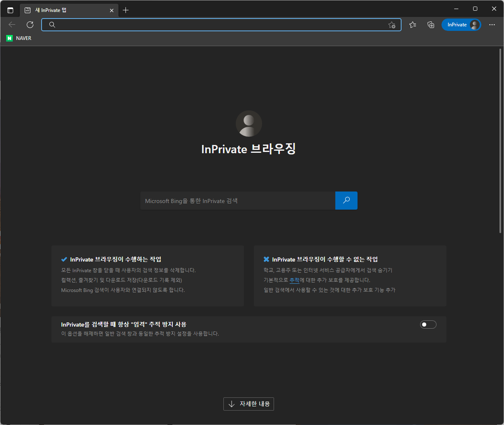The width and height of the screenshot is (504, 425).
Task: Click the InPrivate 브라우징 heading text
Action: 249,149
